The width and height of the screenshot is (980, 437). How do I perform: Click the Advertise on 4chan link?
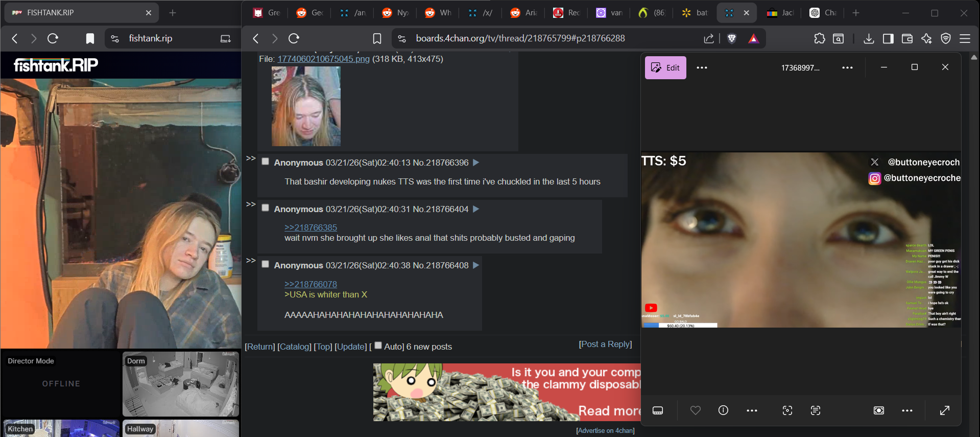(x=605, y=430)
